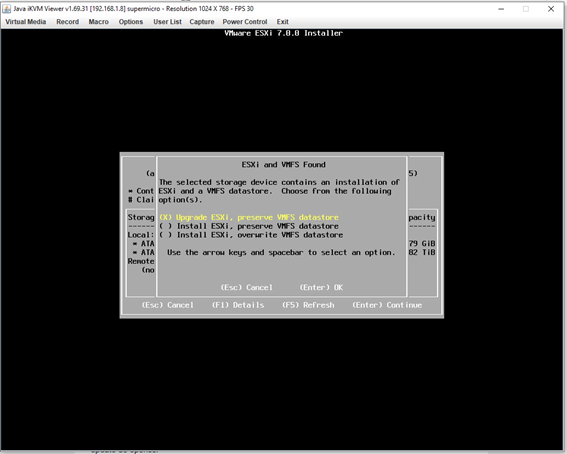Click the Java iKVM Viewer title bar icon
The height and width of the screenshot is (454, 567).
pos(7,9)
